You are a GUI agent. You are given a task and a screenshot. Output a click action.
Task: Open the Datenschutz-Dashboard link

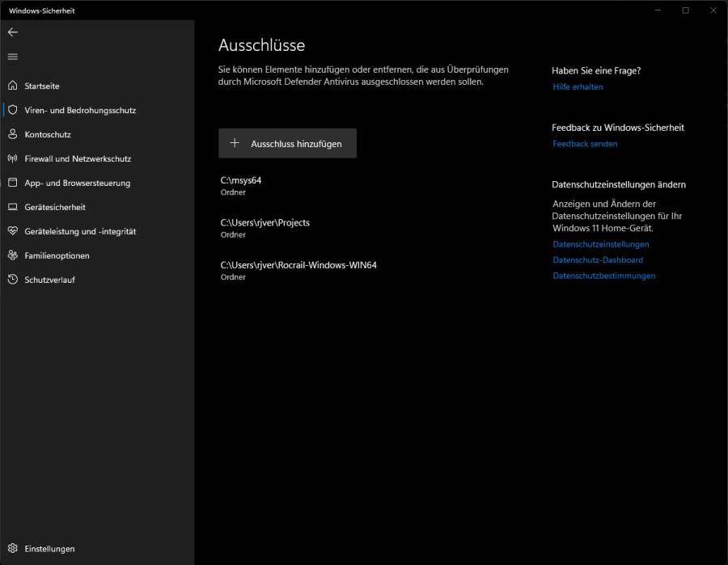tap(597, 259)
